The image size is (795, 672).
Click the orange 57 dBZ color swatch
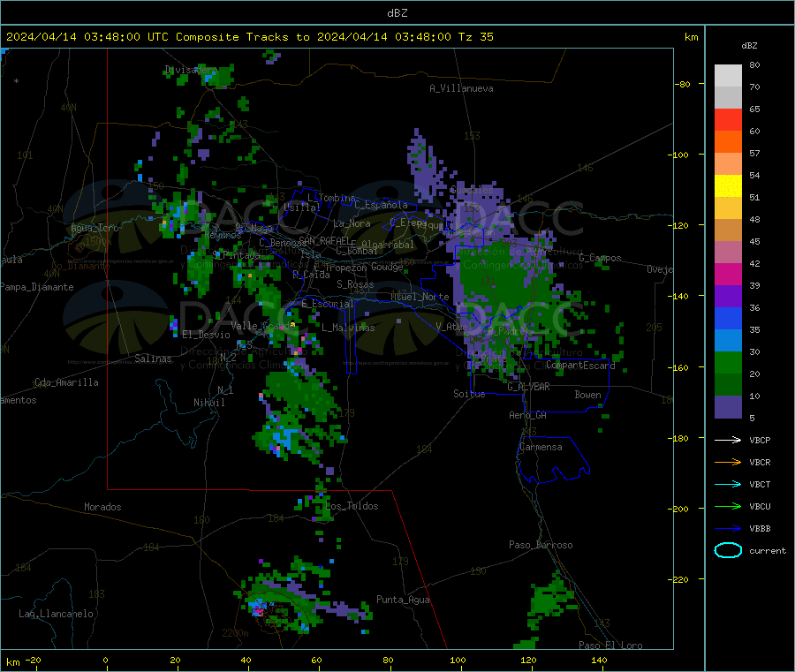[728, 142]
